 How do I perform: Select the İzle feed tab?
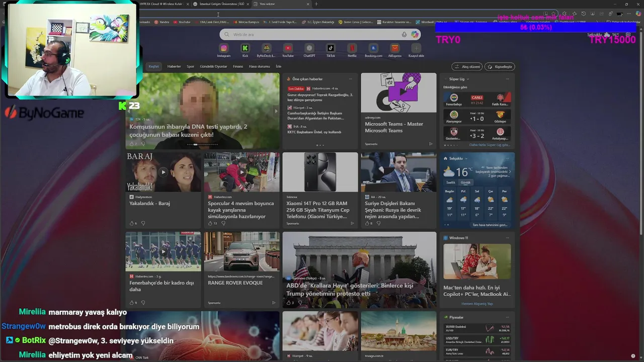tap(278, 66)
